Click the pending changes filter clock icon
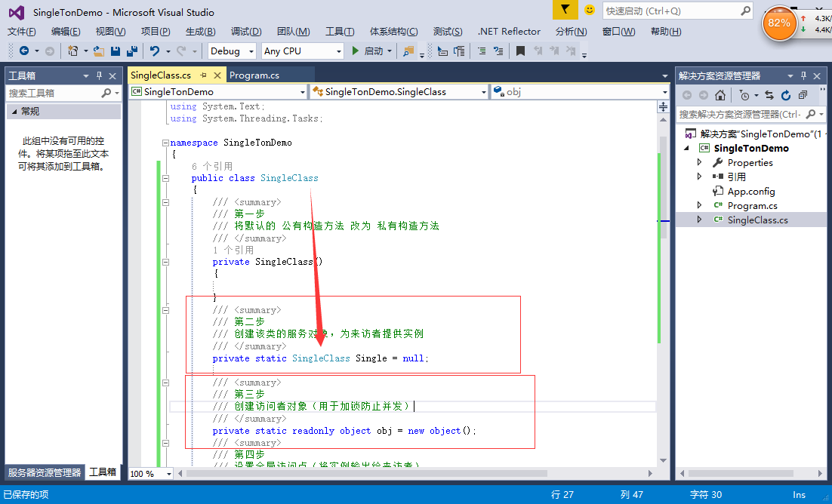 [744, 96]
